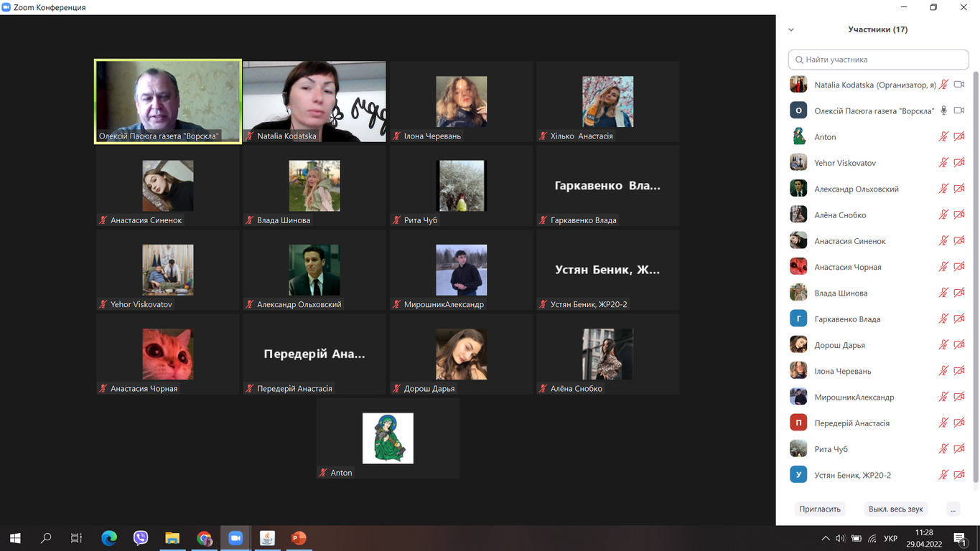
Task: Open Microsoft Edge from the taskbar
Action: tap(109, 537)
